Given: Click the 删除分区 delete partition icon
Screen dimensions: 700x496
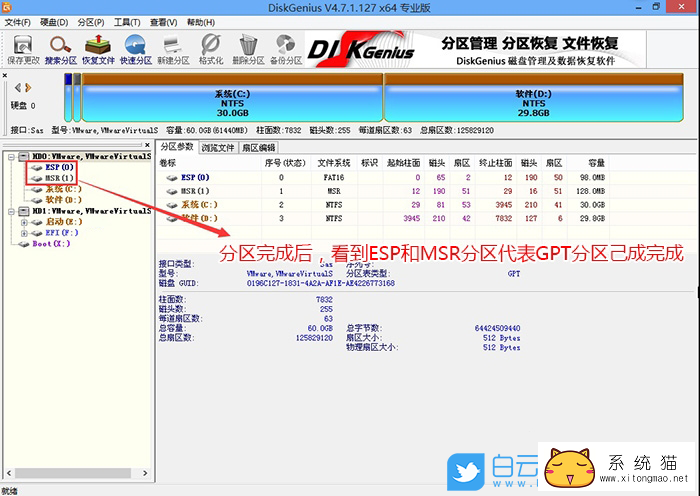Looking at the screenshot, I should pos(248,50).
